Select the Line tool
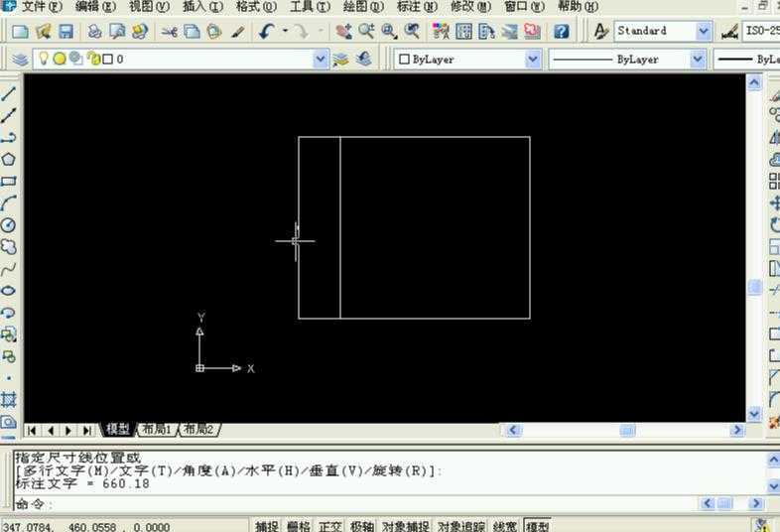This screenshot has width=780, height=532. 9,93
